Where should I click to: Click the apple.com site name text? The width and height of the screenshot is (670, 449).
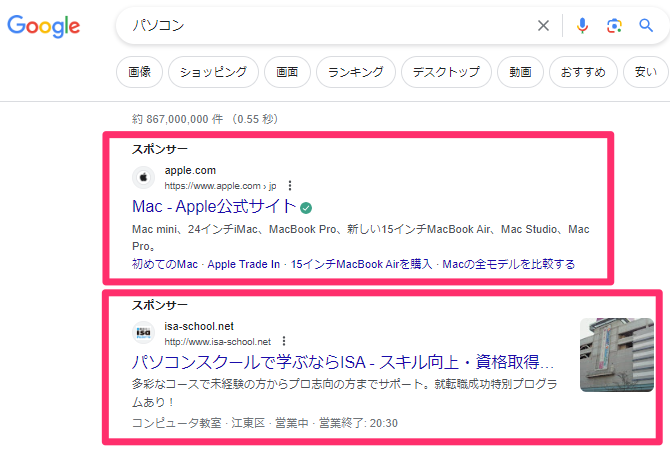coord(190,170)
